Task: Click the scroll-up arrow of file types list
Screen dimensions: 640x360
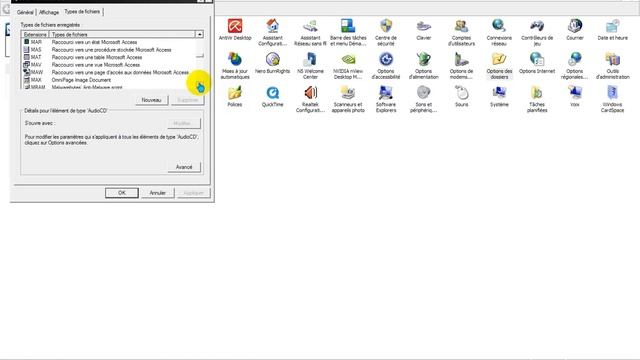Action: point(200,34)
